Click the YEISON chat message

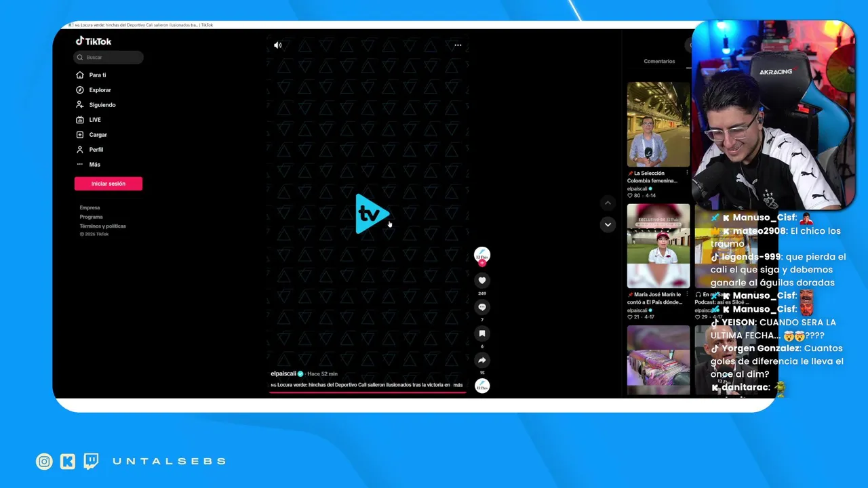773,329
